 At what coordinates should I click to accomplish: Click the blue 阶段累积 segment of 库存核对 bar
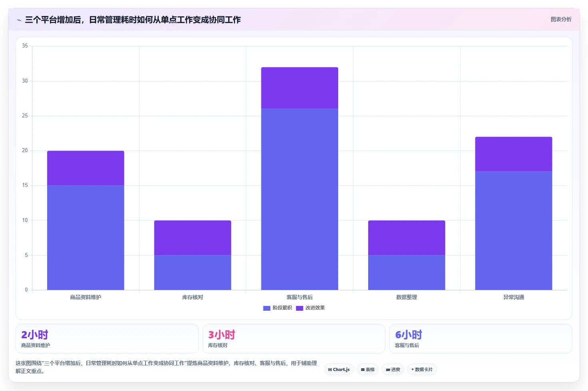[193, 272]
